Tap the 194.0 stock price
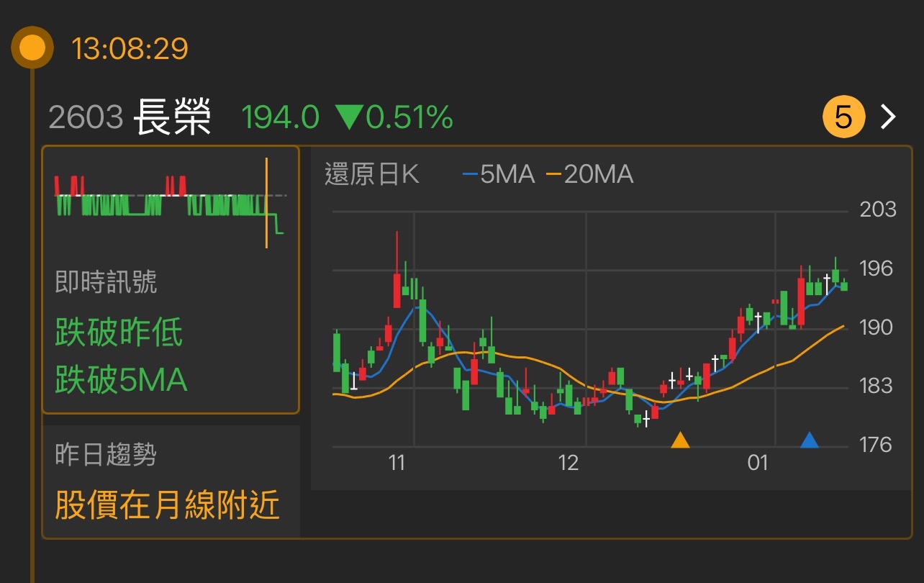Viewport: 924px width, 583px height. [x=280, y=117]
